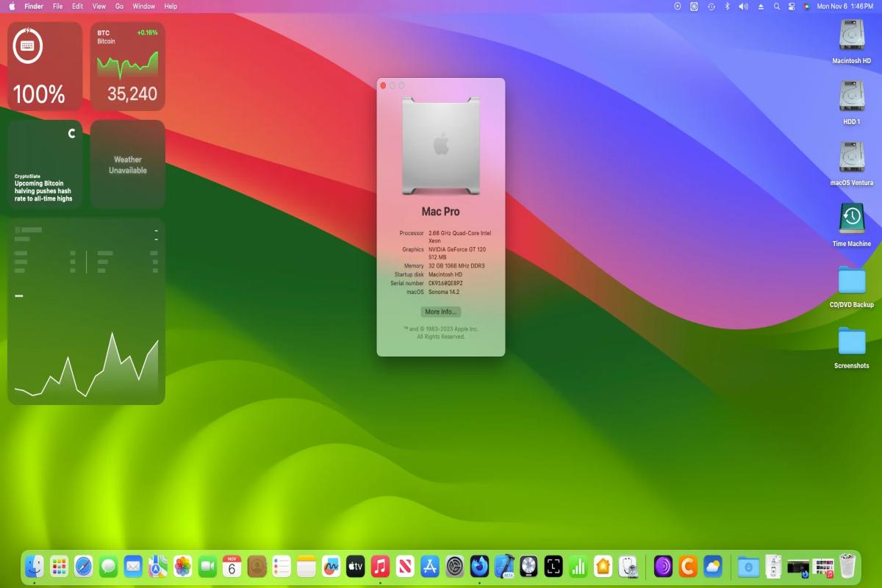Open Time Machine menu bar status
The height and width of the screenshot is (588, 882).
(711, 6)
